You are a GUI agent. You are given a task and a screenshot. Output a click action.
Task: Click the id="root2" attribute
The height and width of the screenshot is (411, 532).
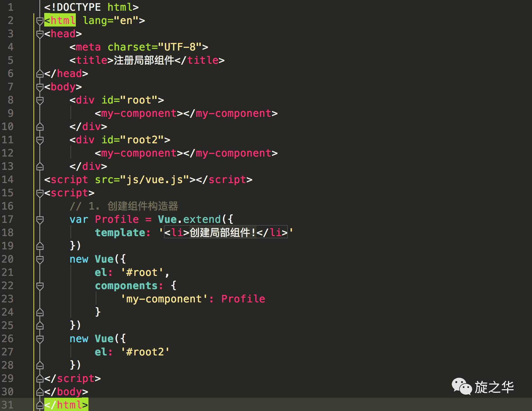point(133,140)
